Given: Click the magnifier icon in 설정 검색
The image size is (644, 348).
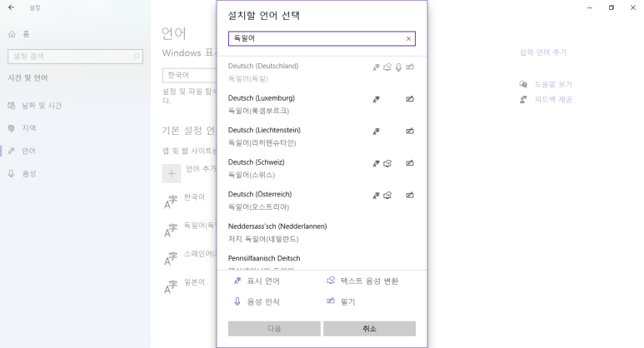Looking at the screenshot, I should point(136,57).
